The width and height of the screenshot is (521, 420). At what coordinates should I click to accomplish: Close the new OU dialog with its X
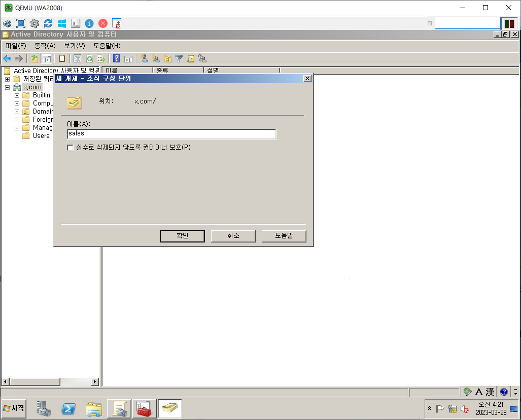(307, 79)
